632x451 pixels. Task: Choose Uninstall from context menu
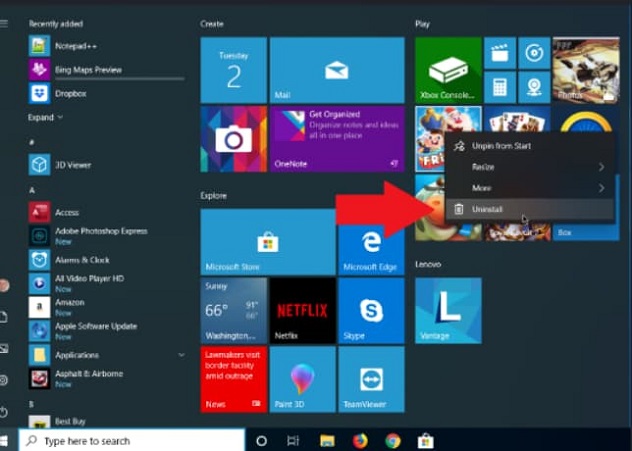point(530,209)
